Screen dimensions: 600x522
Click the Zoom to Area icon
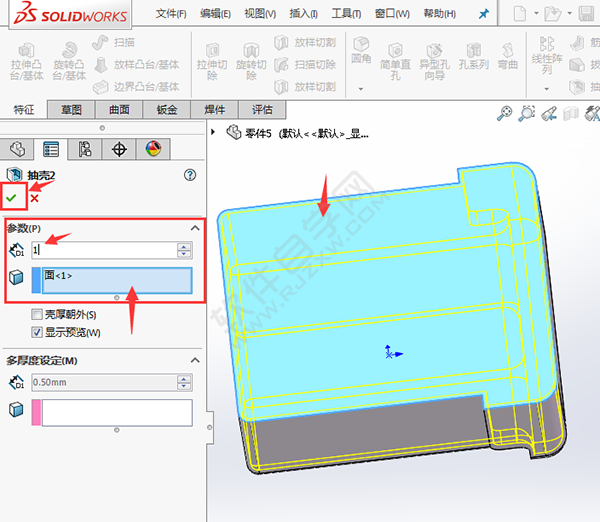tap(527, 114)
